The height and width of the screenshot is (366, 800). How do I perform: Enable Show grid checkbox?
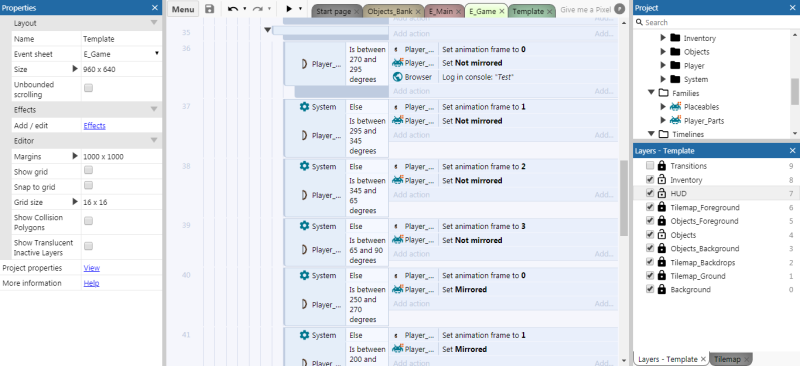(88, 170)
